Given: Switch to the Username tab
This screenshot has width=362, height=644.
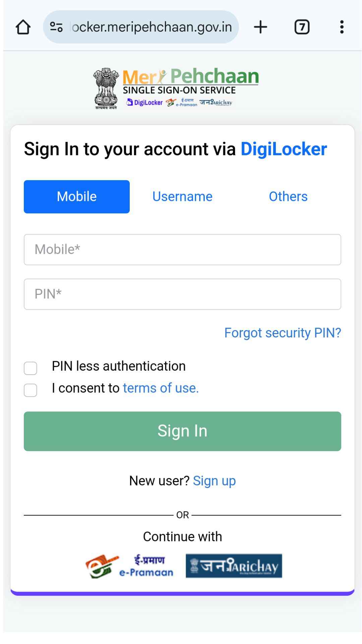Looking at the screenshot, I should (x=182, y=197).
